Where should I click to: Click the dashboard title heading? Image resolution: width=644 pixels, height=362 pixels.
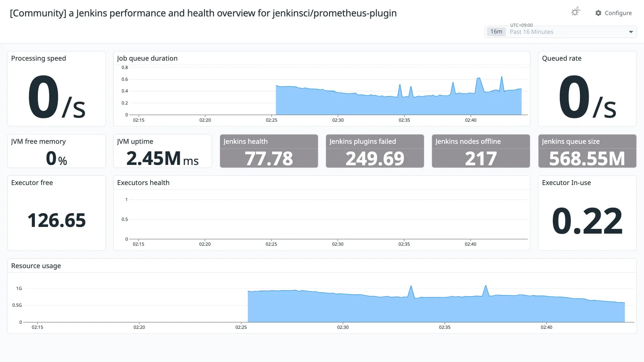(x=203, y=13)
